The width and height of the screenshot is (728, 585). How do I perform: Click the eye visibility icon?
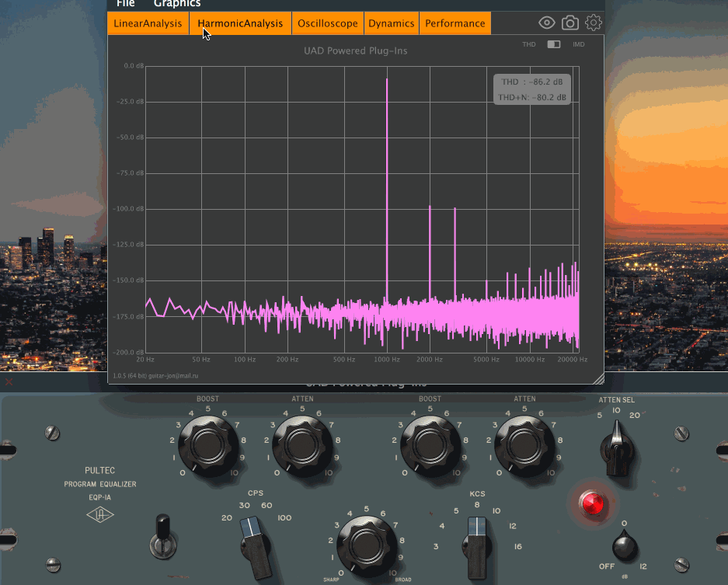pyautogui.click(x=547, y=23)
